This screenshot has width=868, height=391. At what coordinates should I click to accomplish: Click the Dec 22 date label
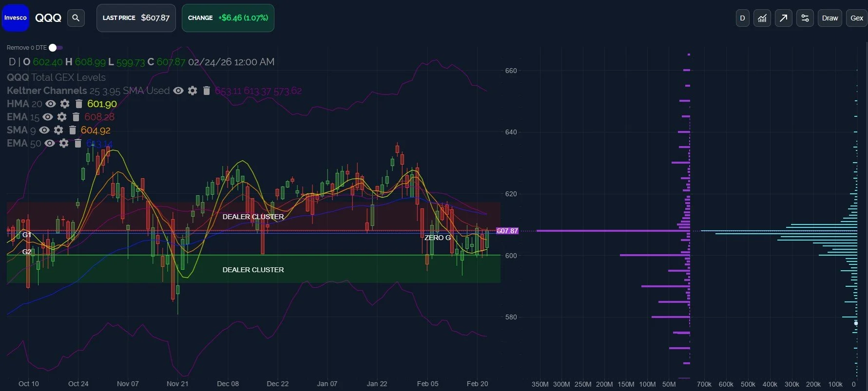278,384
